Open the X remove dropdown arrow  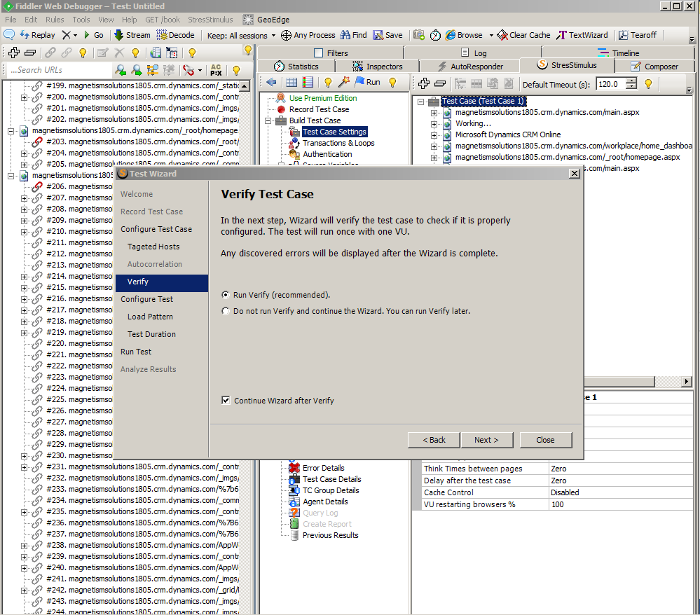[x=75, y=35]
